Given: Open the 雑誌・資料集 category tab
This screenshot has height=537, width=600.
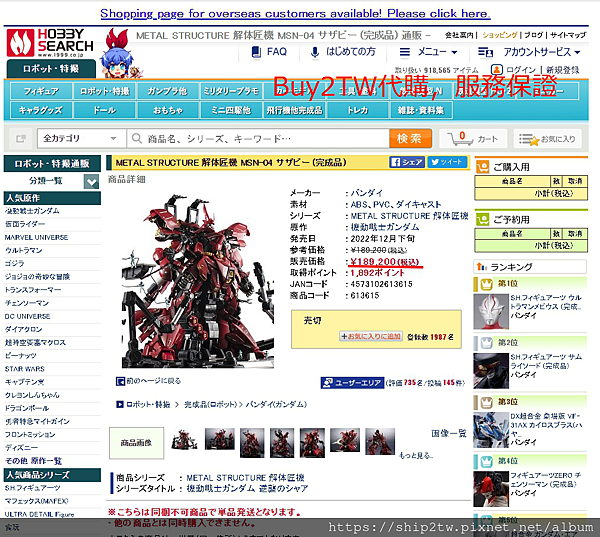Looking at the screenshot, I should [421, 110].
